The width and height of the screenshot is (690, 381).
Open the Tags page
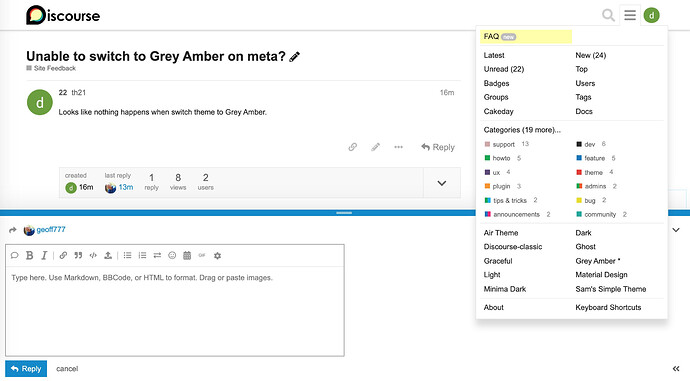point(583,97)
